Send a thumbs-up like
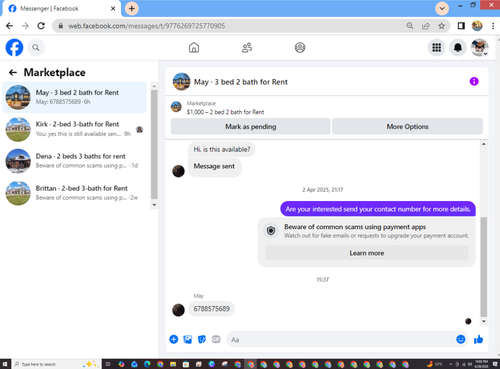500x369 pixels. pyautogui.click(x=478, y=339)
